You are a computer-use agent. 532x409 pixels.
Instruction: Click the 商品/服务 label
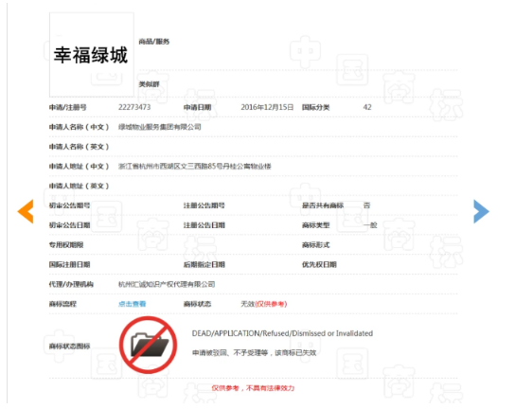pyautogui.click(x=154, y=42)
